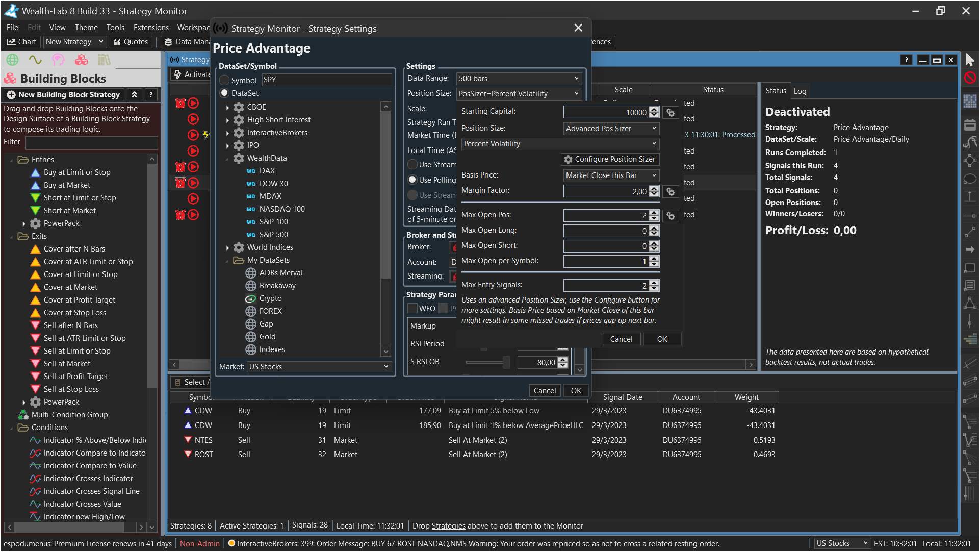Expand the World Indices tree node
This screenshot has width=980, height=552.
click(x=227, y=248)
